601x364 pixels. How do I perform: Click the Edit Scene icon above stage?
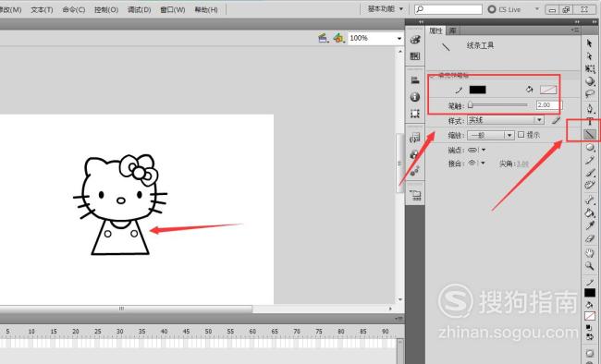pos(324,38)
